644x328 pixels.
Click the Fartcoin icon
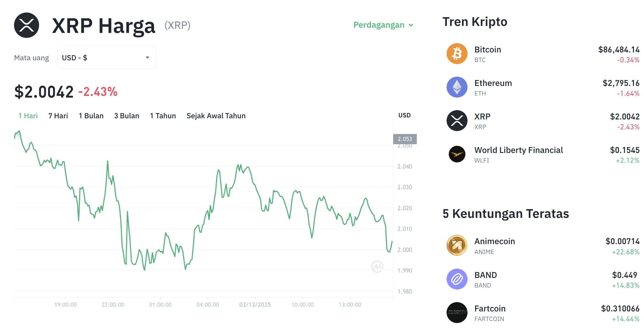[457, 313]
